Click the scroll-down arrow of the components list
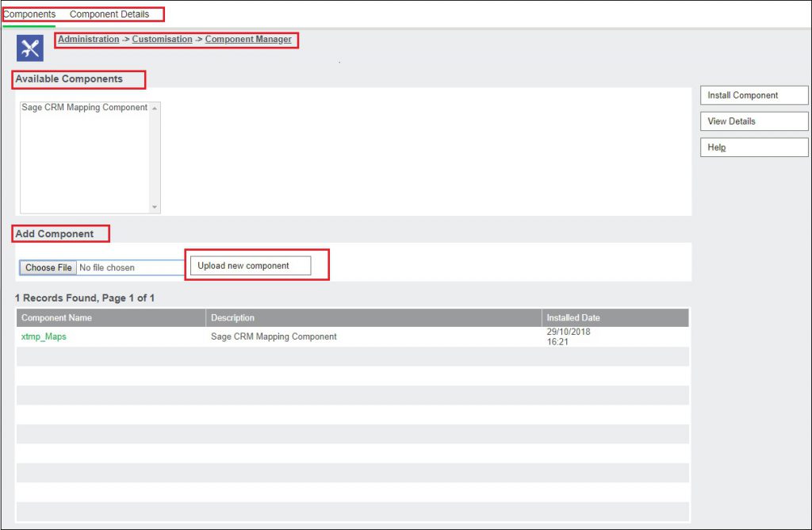Viewport: 812px width, 530px height. coord(155,206)
